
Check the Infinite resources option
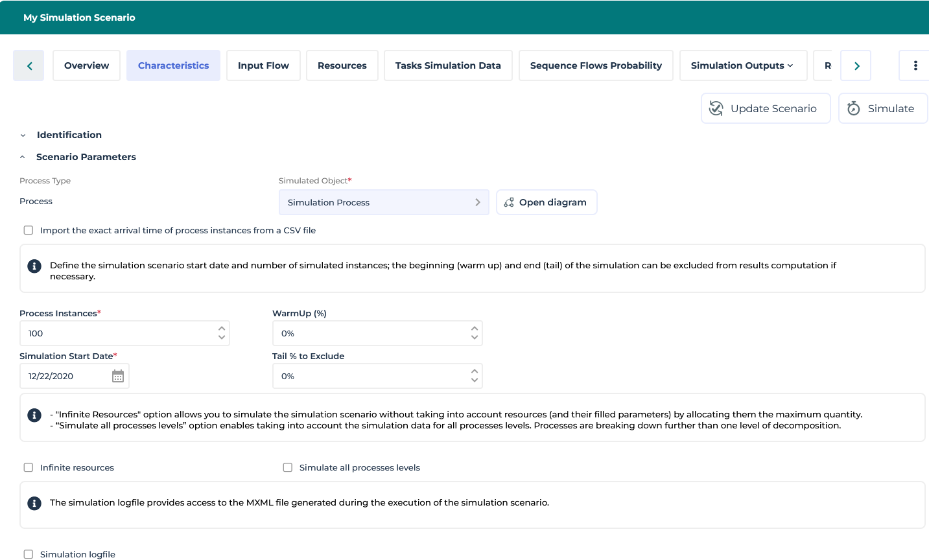(x=29, y=467)
